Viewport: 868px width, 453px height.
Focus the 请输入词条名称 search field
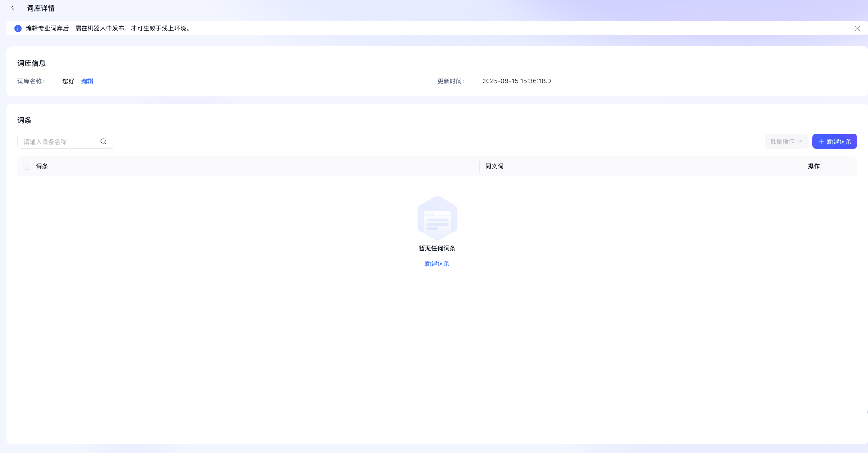click(60, 142)
